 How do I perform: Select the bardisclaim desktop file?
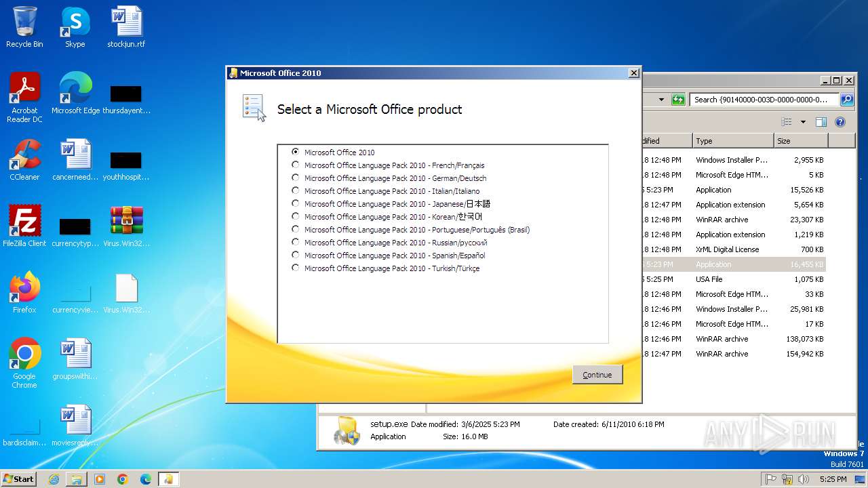24,432
